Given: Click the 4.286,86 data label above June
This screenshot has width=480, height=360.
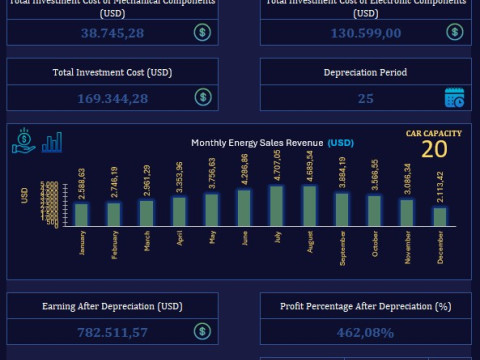Looking at the screenshot, I should click(245, 169).
